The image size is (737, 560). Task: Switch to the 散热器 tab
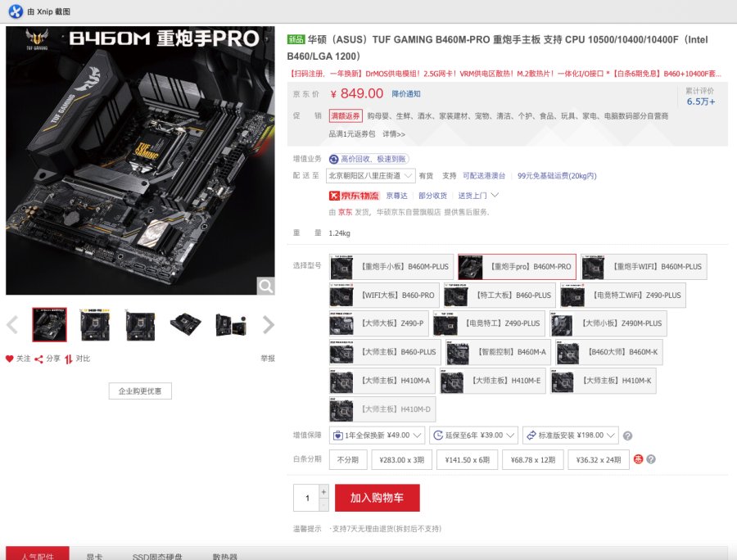click(x=224, y=555)
